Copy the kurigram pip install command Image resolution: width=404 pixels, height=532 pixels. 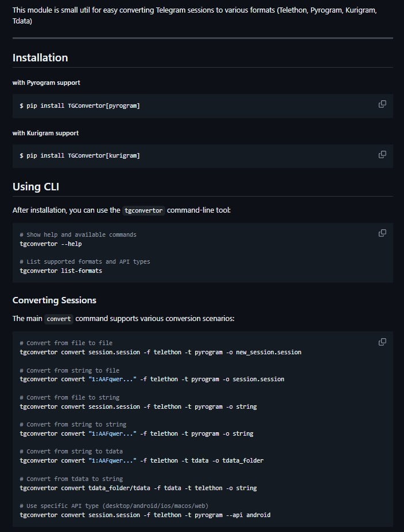point(382,155)
